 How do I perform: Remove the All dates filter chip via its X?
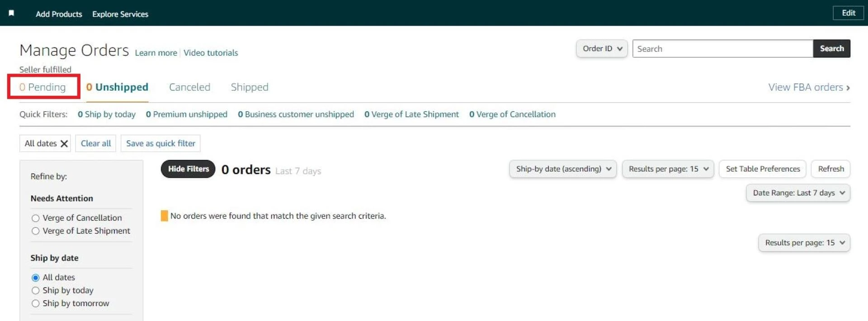click(x=64, y=143)
